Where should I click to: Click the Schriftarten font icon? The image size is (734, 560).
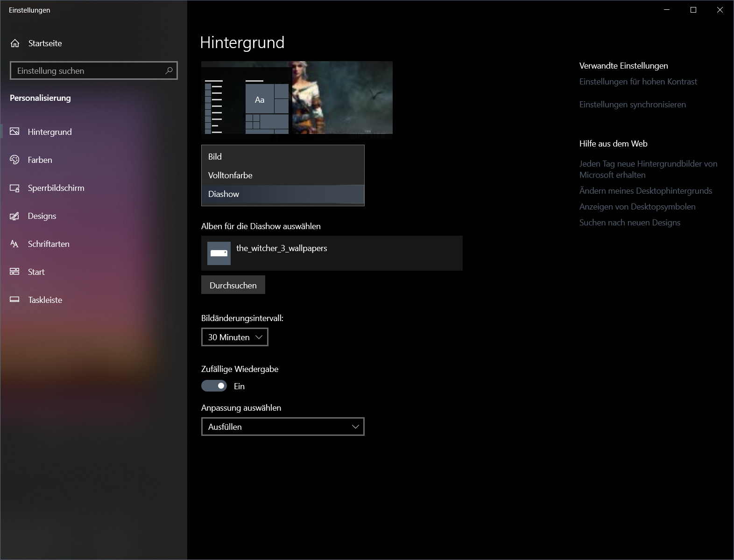click(x=14, y=244)
